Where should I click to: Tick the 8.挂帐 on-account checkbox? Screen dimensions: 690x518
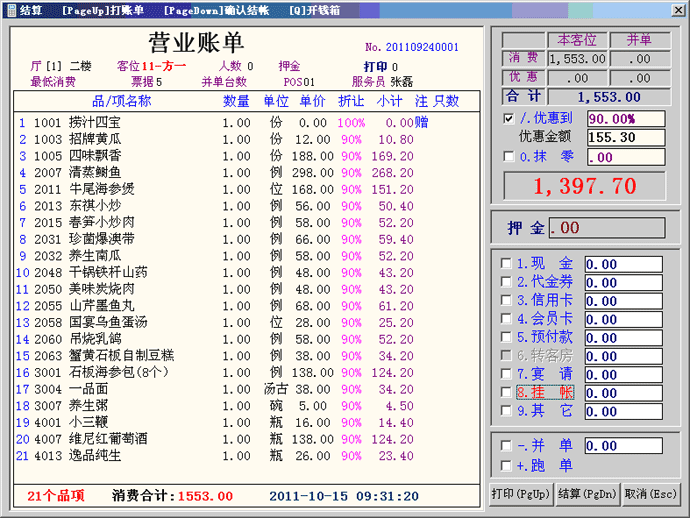pyautogui.click(x=508, y=393)
